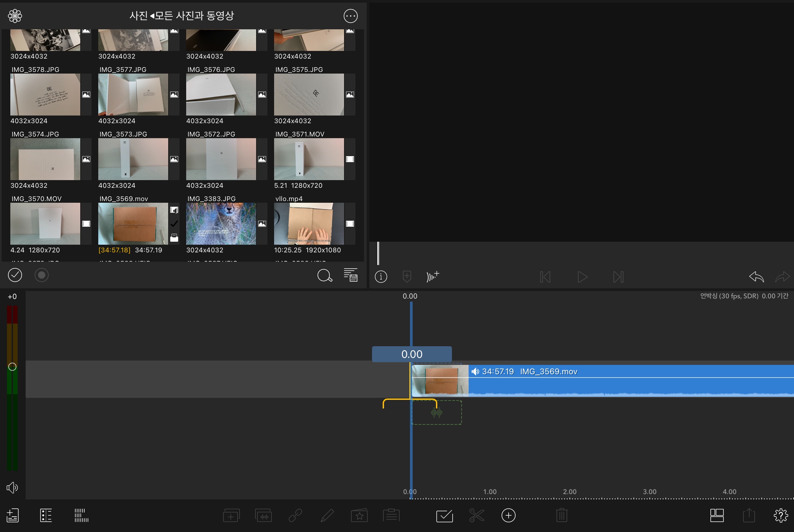Click the clip info button
794x532 pixels.
pyautogui.click(x=381, y=277)
